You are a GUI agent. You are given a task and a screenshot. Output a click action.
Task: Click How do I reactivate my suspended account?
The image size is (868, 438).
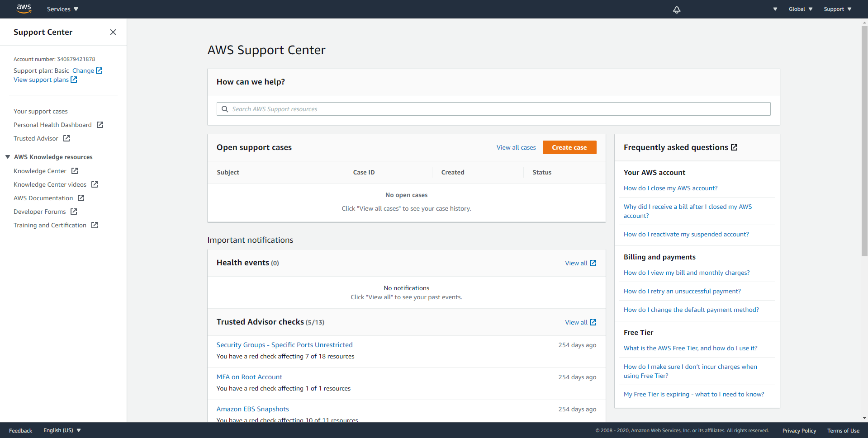point(686,234)
